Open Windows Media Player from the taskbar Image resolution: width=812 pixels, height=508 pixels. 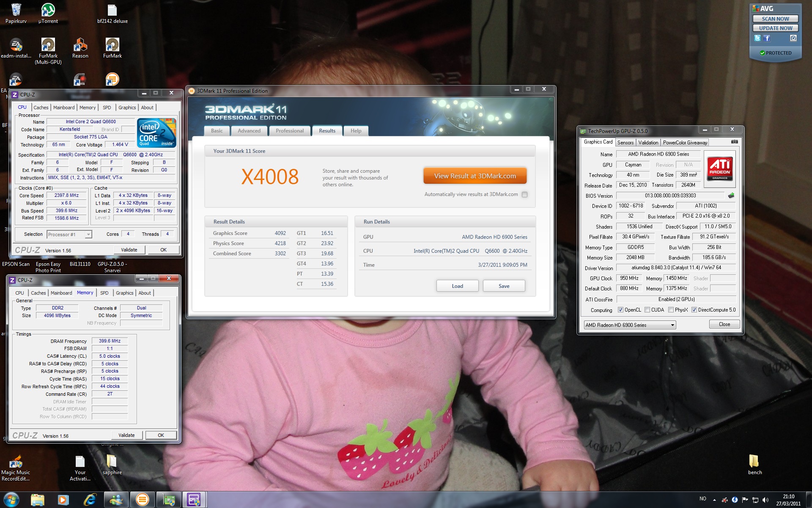pos(63,500)
